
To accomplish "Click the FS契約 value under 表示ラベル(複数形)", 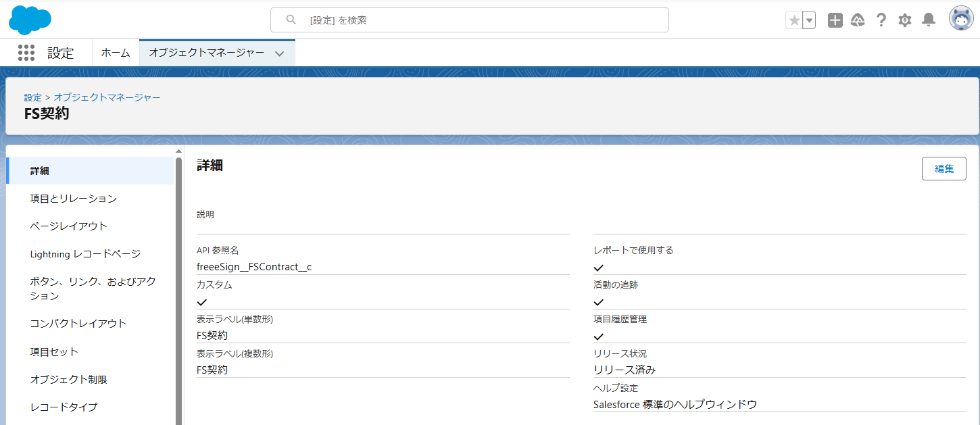I will 212,370.
